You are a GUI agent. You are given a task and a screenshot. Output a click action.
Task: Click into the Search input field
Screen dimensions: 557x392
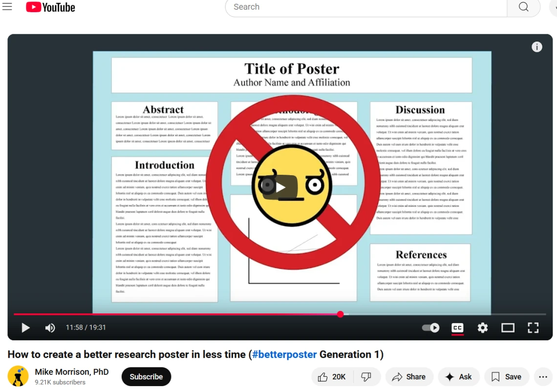click(x=366, y=7)
